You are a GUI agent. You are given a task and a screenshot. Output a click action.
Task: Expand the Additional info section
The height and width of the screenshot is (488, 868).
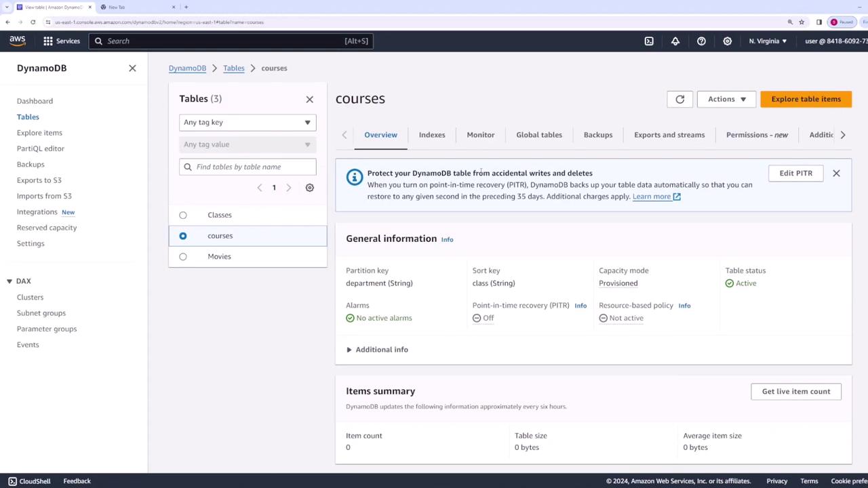tap(377, 350)
